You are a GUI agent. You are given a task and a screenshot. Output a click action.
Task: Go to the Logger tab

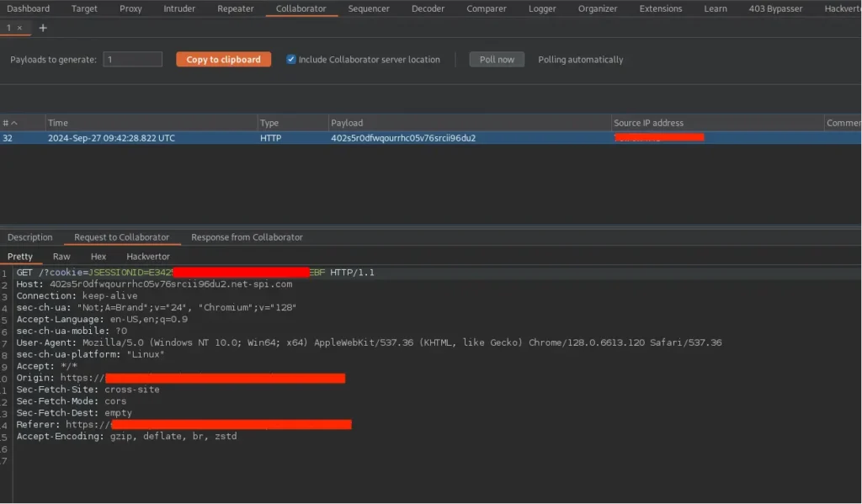tap(542, 8)
